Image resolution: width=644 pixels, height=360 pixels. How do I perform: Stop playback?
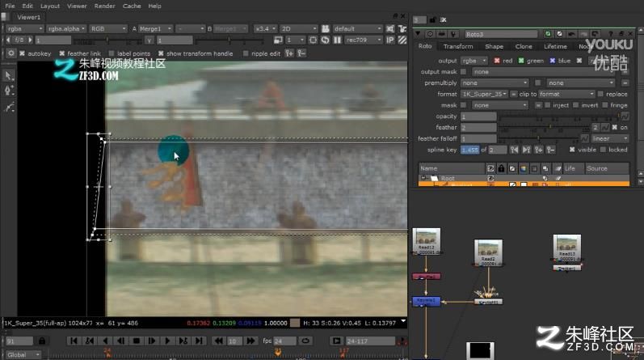[x=137, y=341]
